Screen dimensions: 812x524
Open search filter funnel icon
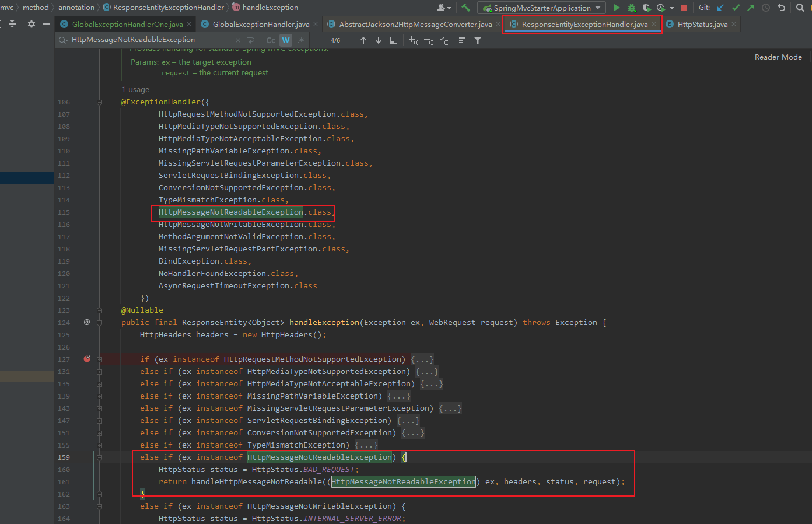pyautogui.click(x=478, y=40)
